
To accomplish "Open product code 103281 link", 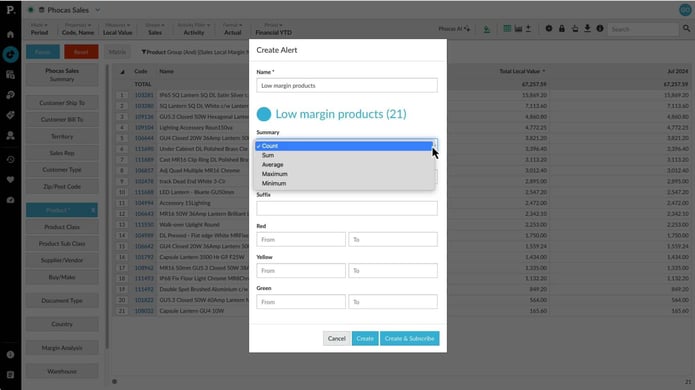I will pyautogui.click(x=144, y=95).
